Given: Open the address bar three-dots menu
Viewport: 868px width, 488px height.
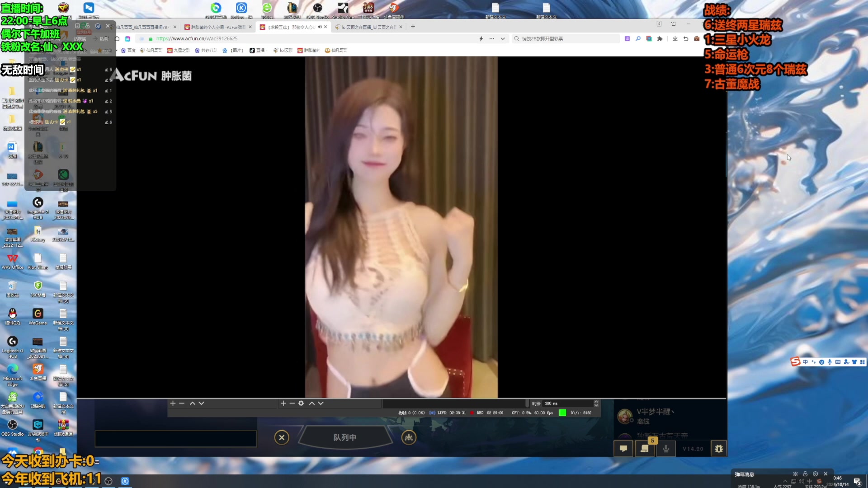Looking at the screenshot, I should 492,39.
